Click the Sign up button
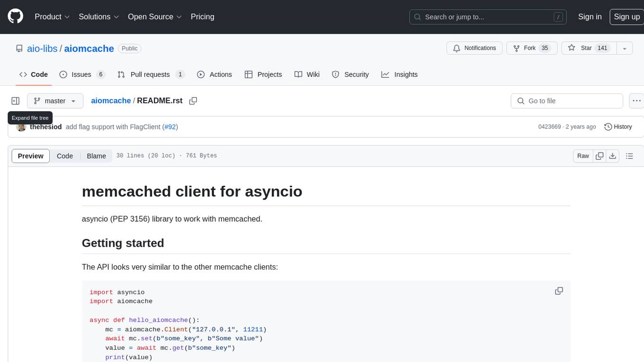Image resolution: width=644 pixels, height=362 pixels. click(x=626, y=17)
